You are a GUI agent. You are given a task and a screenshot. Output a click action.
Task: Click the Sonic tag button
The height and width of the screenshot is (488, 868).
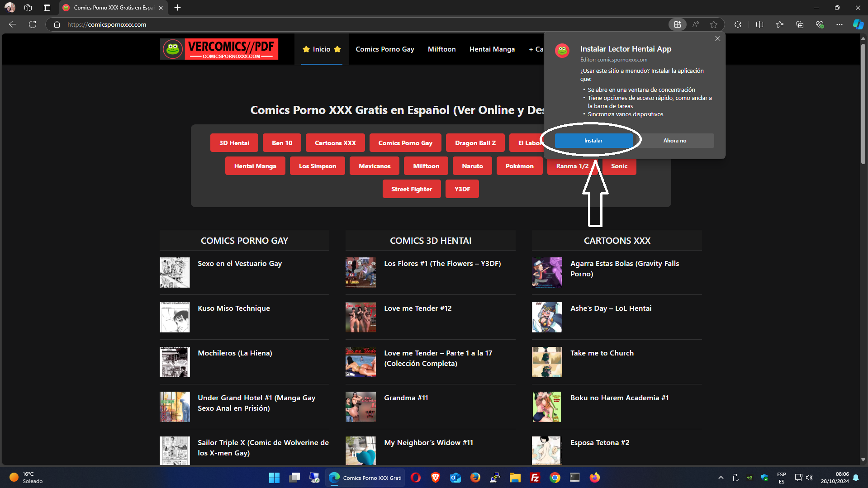619,166
